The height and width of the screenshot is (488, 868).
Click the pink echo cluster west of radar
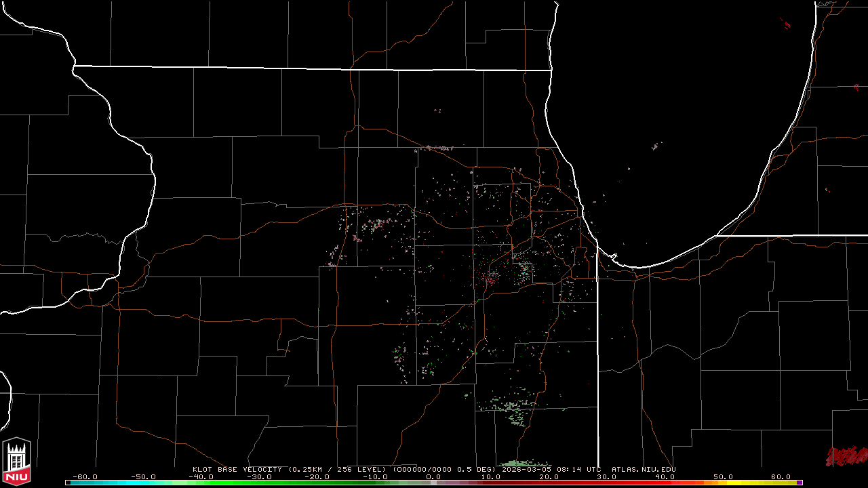click(x=372, y=226)
